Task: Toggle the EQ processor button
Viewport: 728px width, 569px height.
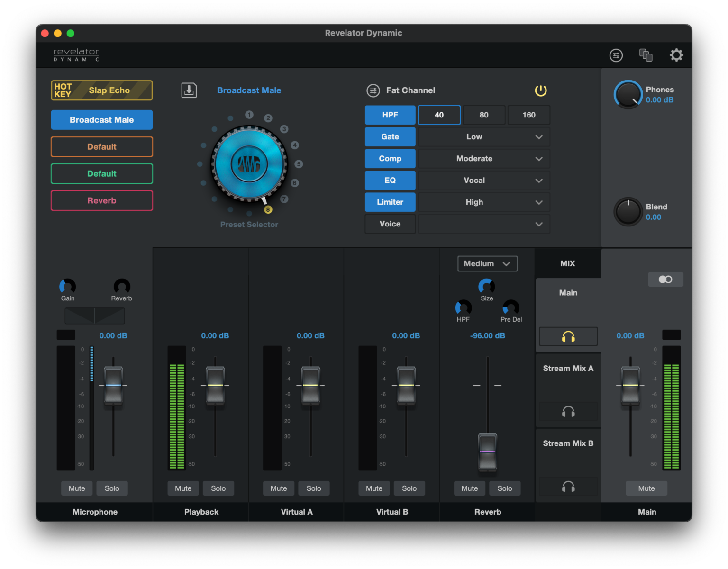Action: click(390, 181)
